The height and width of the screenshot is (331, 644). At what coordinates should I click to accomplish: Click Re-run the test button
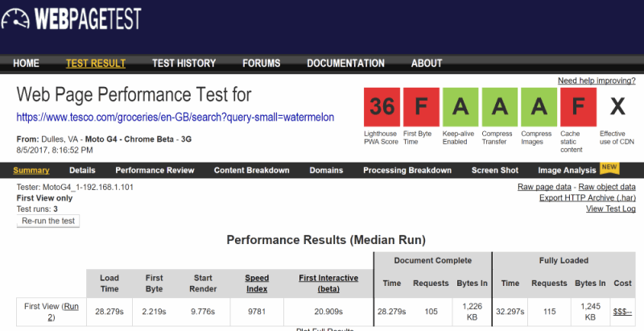pos(48,221)
